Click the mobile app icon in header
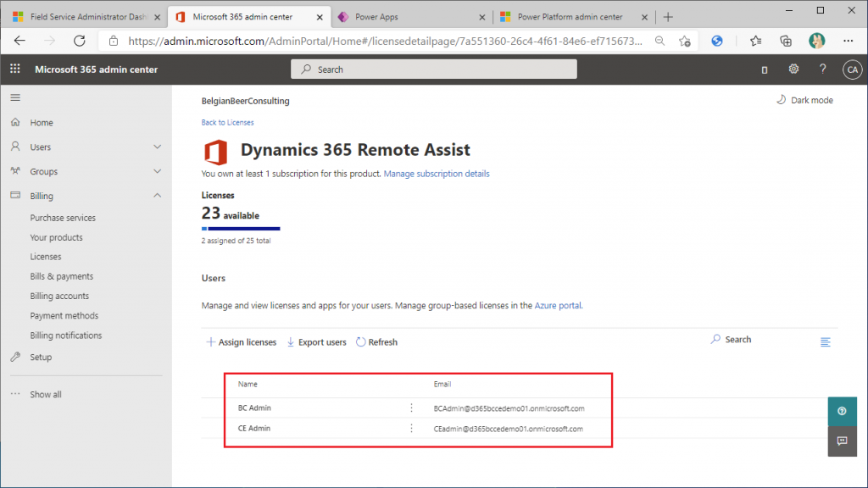868x488 pixels. (x=765, y=69)
